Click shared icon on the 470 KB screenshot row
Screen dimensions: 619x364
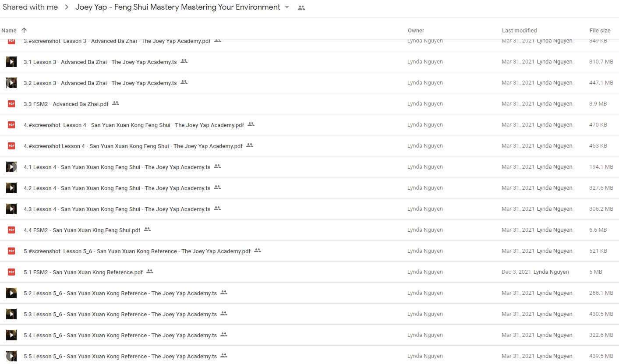251,124
